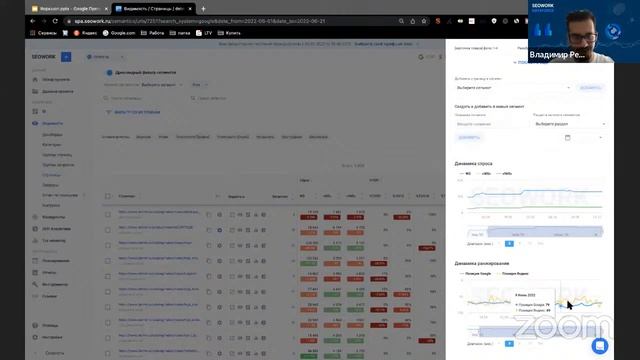
Task: Open the segment dropdown in the filter row
Action: [x=162, y=85]
